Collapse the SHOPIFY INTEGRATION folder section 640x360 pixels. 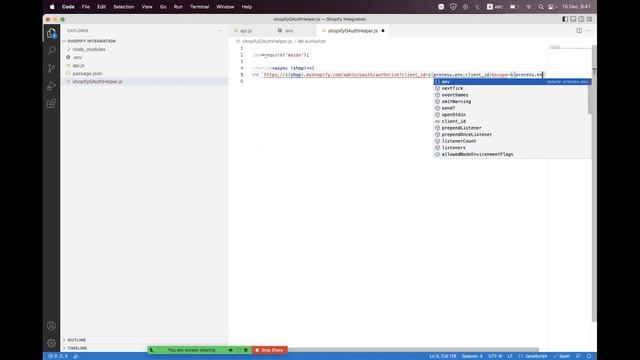tap(91, 41)
